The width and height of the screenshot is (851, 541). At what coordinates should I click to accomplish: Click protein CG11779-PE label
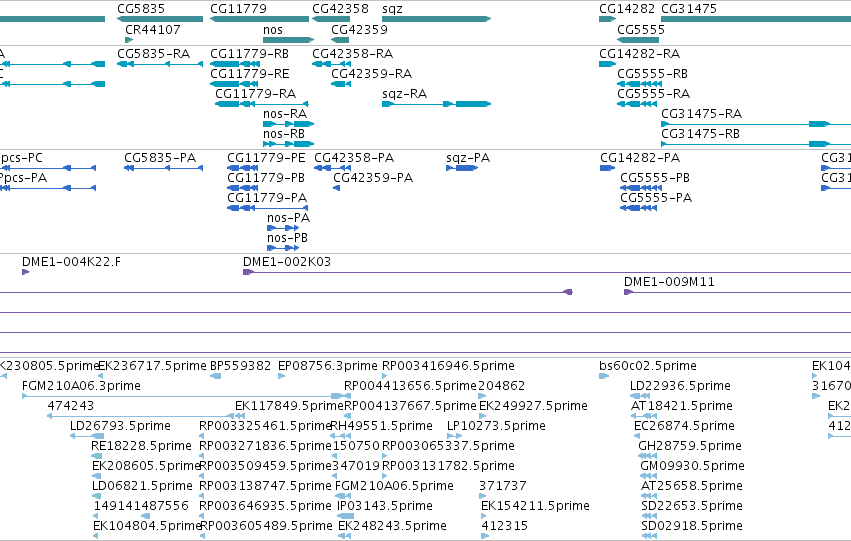click(266, 158)
